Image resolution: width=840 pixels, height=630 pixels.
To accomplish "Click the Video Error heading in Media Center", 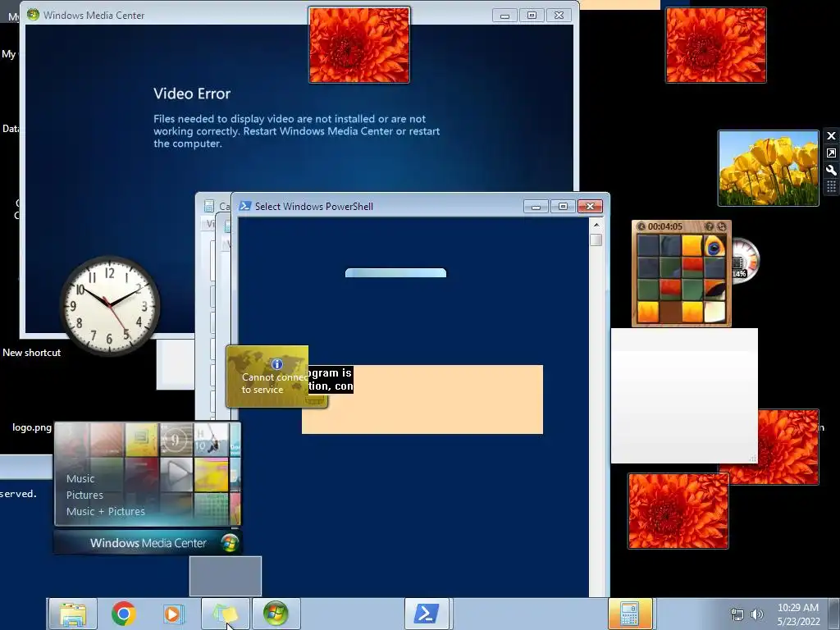I will (x=192, y=94).
